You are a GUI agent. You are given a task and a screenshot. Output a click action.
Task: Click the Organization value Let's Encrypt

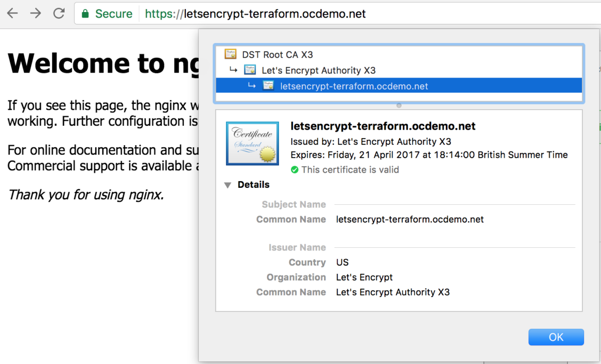tap(364, 277)
